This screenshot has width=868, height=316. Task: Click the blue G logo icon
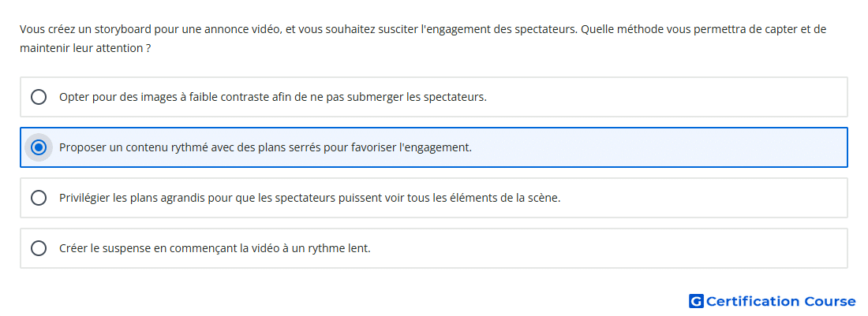[696, 301]
